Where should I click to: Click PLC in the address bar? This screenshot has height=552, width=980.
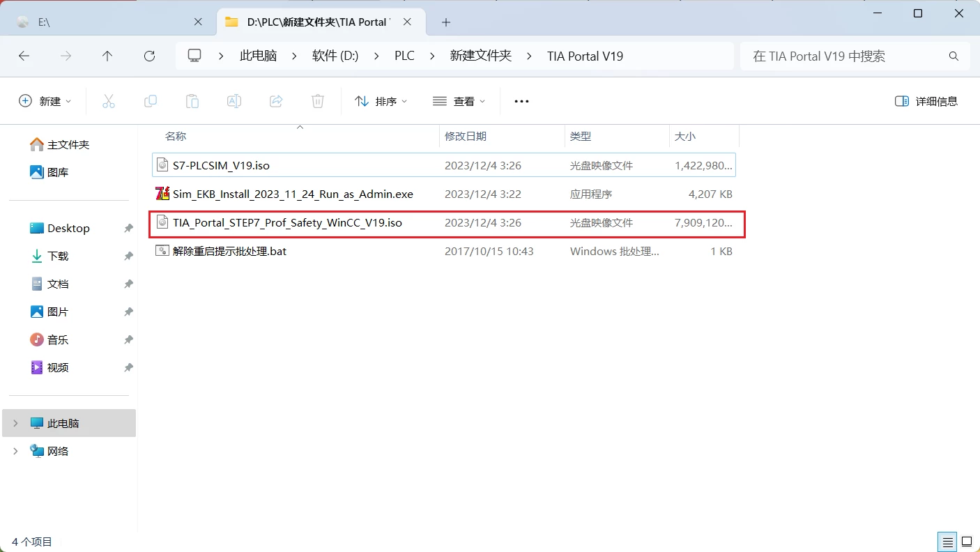point(404,56)
